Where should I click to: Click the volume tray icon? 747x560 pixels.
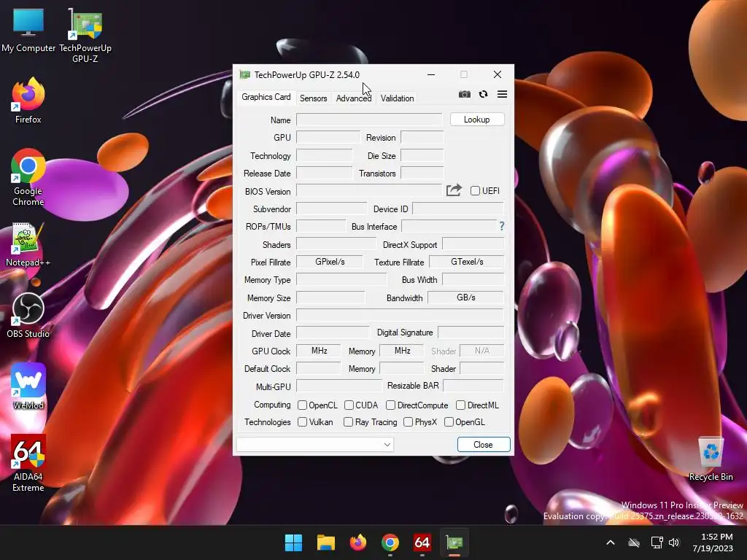click(x=673, y=542)
